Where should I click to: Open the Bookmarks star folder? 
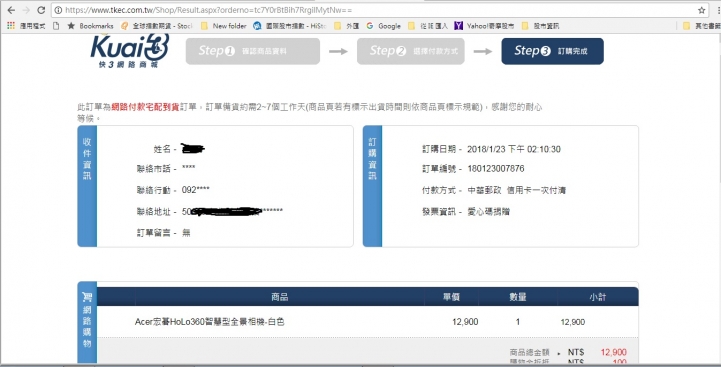coord(90,26)
